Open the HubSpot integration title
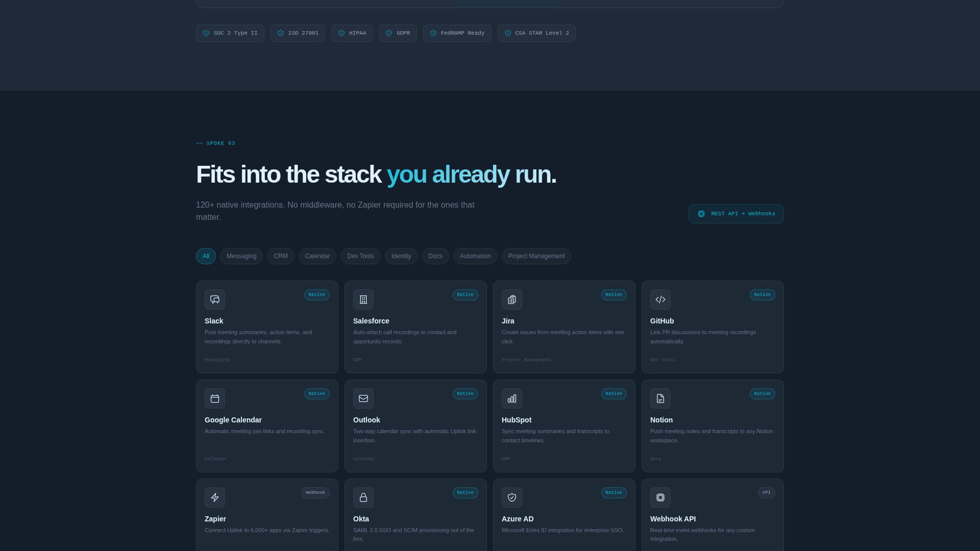This screenshot has width=980, height=551. (x=517, y=420)
